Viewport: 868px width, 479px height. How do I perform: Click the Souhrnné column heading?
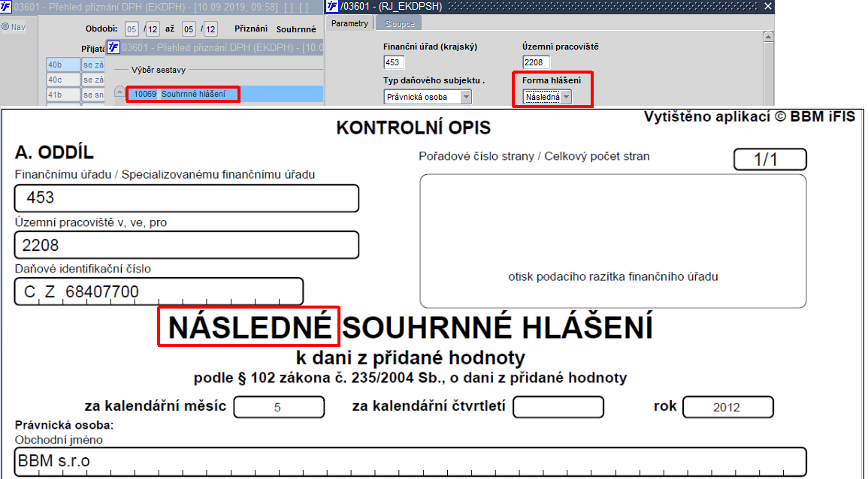pyautogui.click(x=296, y=29)
